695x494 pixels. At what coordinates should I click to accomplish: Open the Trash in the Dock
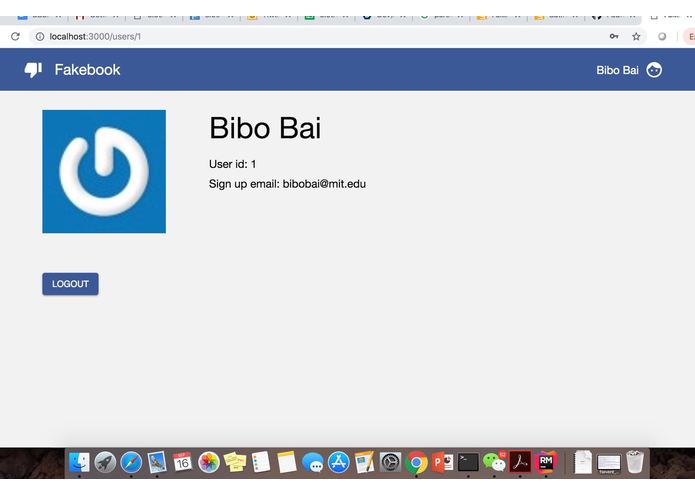pos(635,463)
